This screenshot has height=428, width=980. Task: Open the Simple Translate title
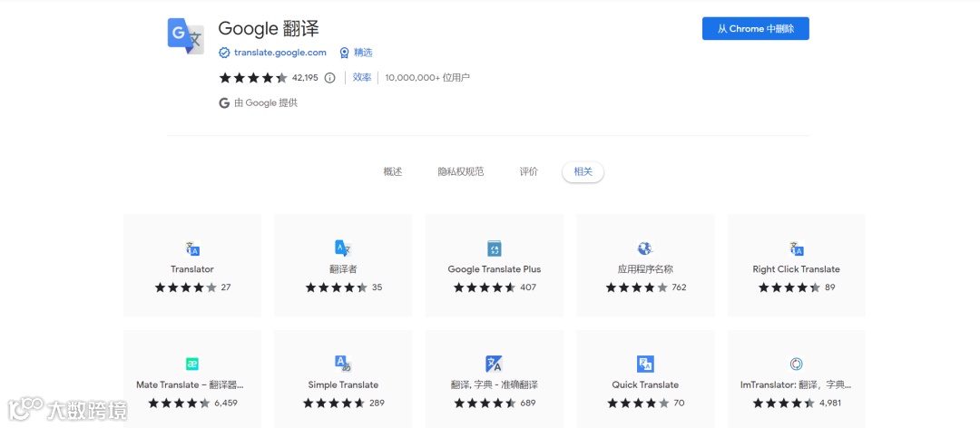(x=343, y=384)
